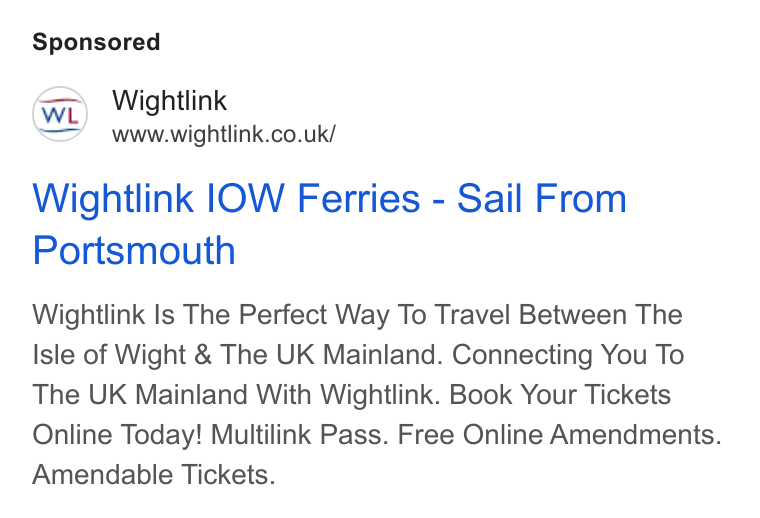Click "Isle of Wight" in the description
This screenshot has width=760, height=518.
pos(109,355)
